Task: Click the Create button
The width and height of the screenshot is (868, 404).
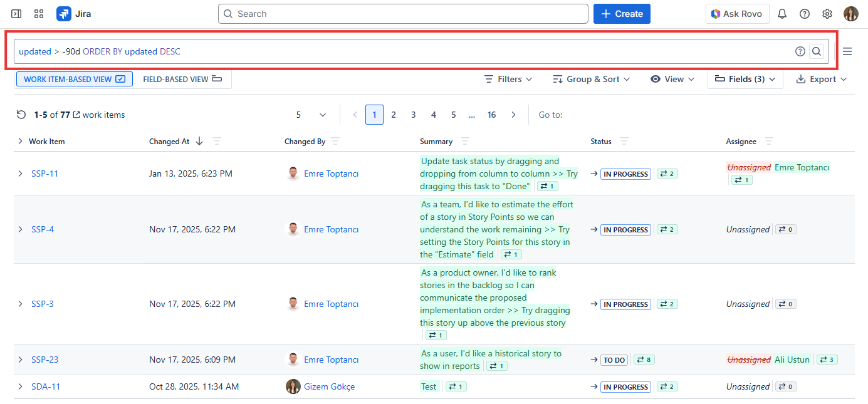Action: coord(622,14)
